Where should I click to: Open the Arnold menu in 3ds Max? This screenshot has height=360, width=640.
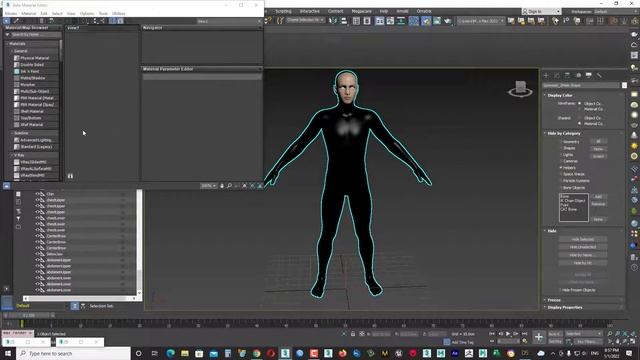pyautogui.click(x=402, y=11)
